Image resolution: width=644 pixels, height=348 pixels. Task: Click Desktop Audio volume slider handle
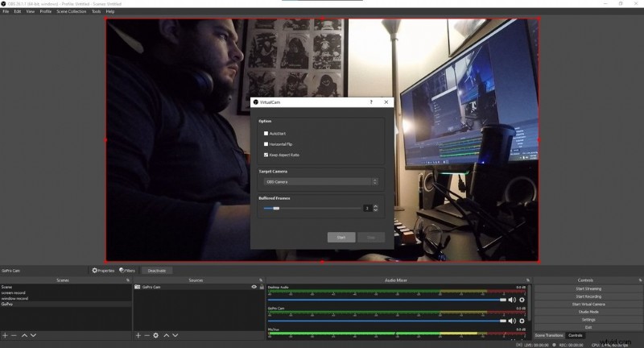pos(503,300)
